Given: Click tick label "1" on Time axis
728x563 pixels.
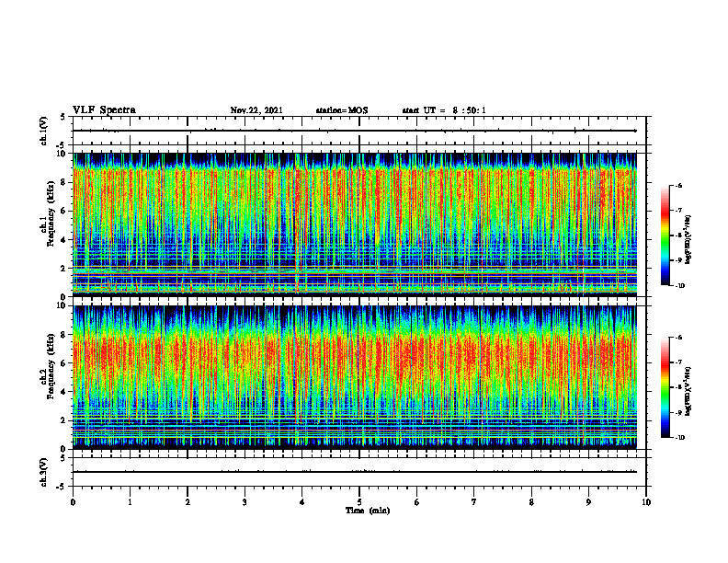Looking at the screenshot, I should [130, 502].
